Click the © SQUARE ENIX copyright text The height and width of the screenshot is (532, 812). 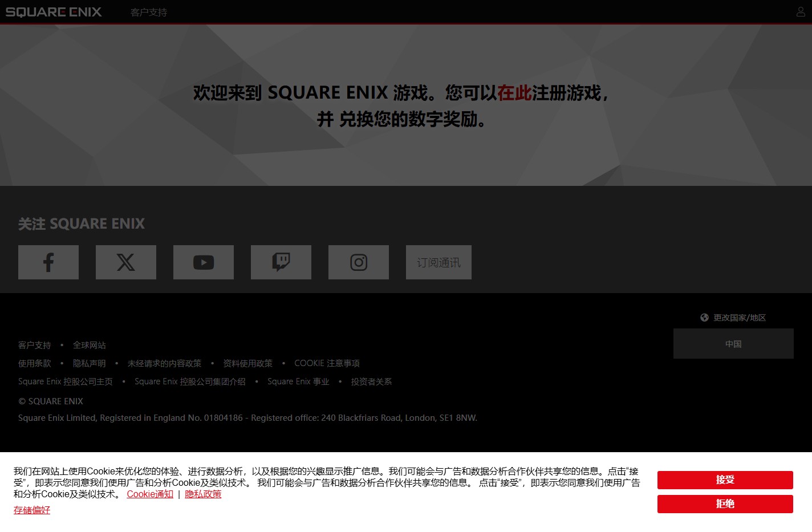(x=51, y=401)
